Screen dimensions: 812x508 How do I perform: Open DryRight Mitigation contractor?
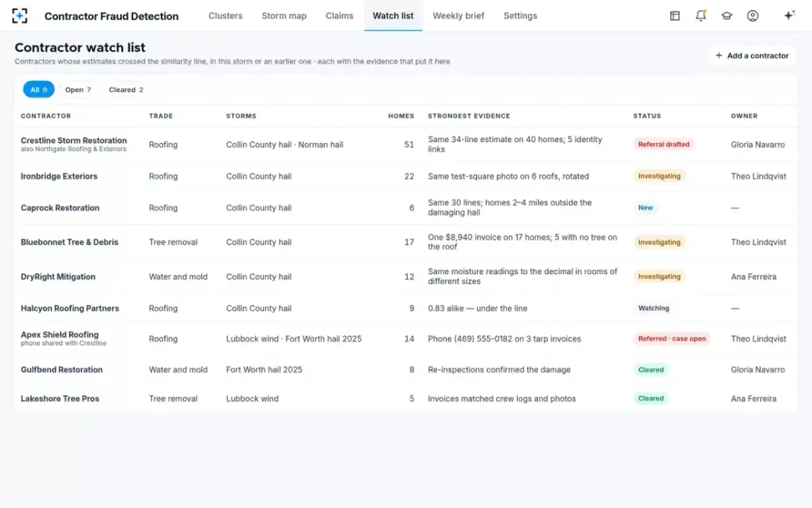58,276
